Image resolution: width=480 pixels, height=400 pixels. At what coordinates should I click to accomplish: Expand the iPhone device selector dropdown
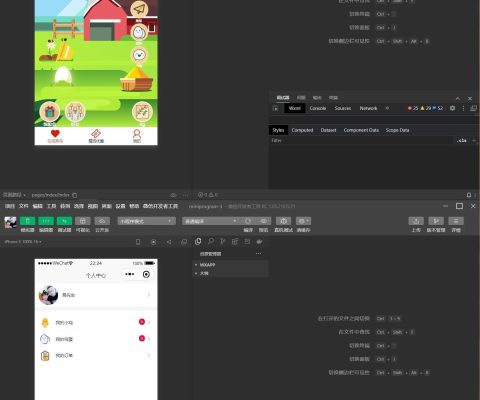point(23,242)
